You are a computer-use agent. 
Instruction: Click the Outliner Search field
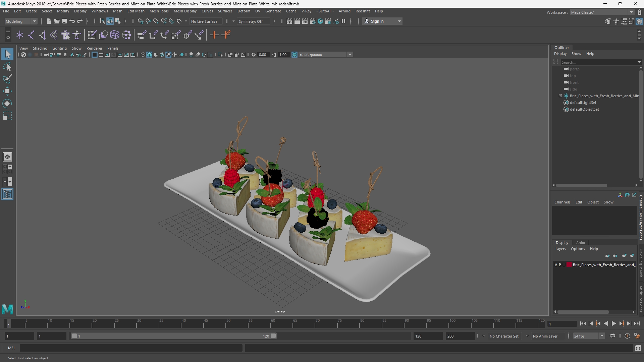click(x=599, y=62)
